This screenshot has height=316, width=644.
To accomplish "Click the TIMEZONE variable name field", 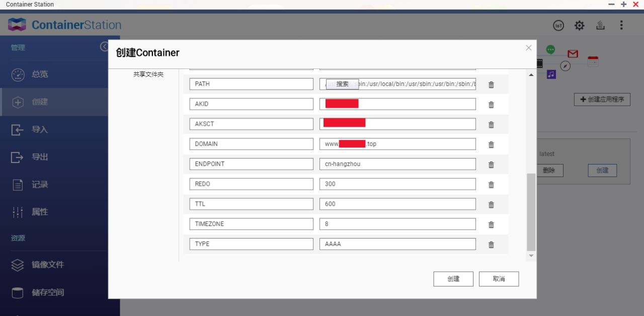I will point(252,224).
